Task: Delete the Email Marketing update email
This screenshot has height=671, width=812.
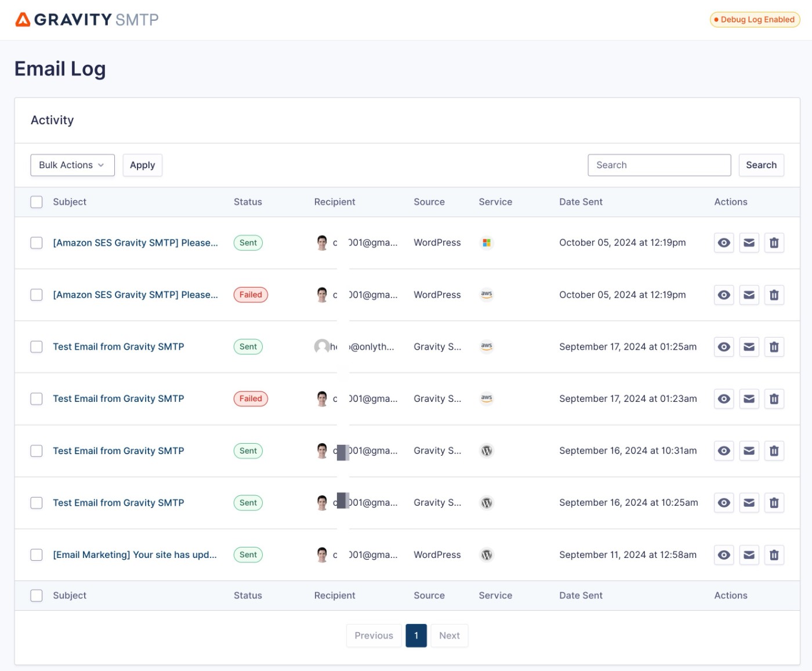Action: (x=774, y=555)
